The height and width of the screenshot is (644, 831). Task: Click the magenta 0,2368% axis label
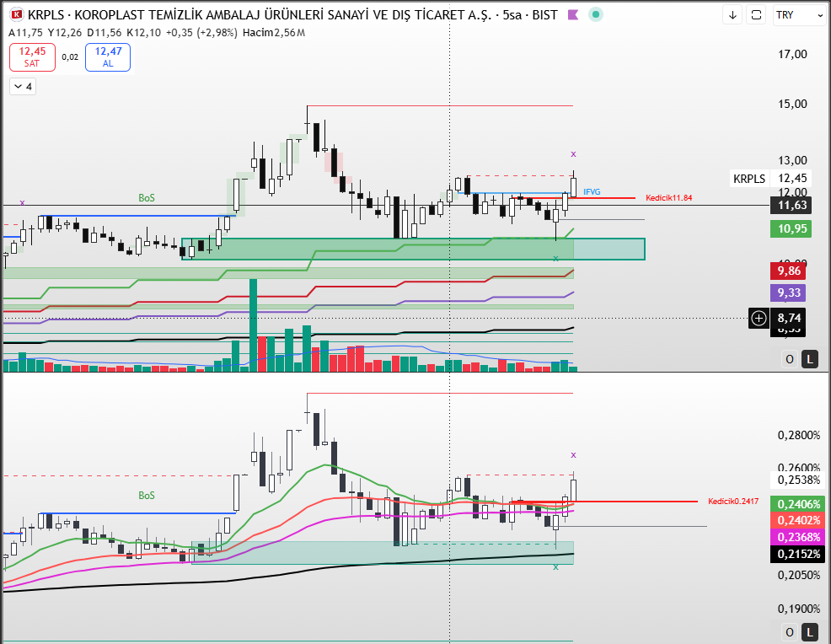[799, 537]
